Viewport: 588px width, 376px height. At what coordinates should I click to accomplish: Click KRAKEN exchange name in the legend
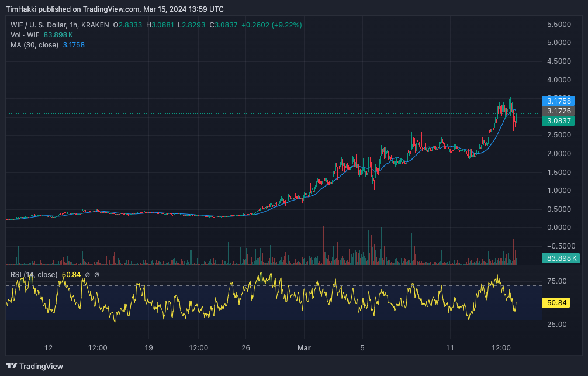95,25
